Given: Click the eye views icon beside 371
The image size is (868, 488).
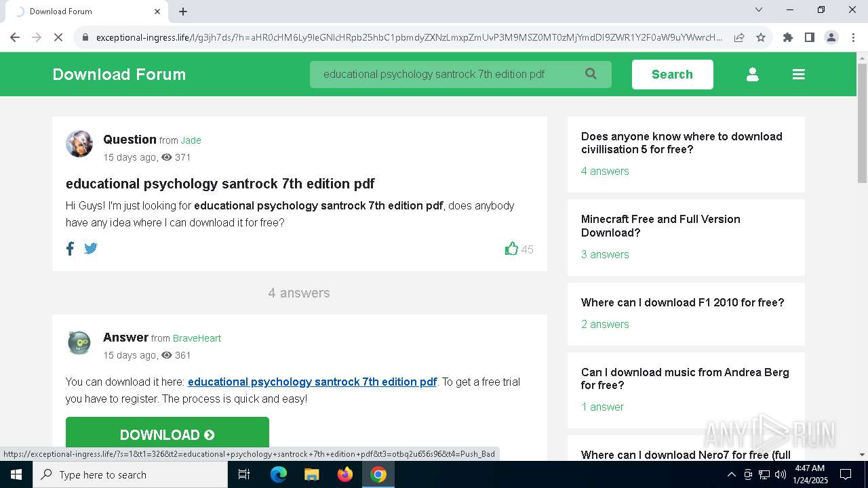Looking at the screenshot, I should pyautogui.click(x=167, y=157).
